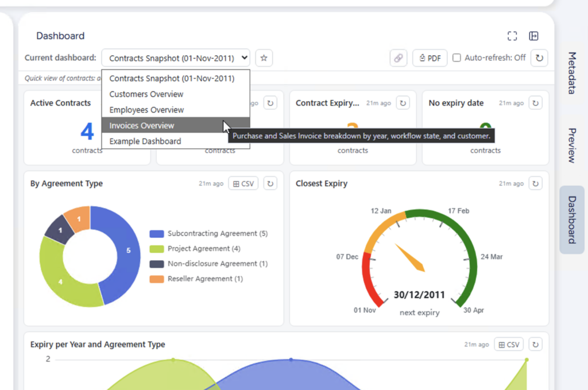This screenshot has height=390, width=588.
Task: Refresh the By Agreement Type chart
Action: click(x=270, y=184)
